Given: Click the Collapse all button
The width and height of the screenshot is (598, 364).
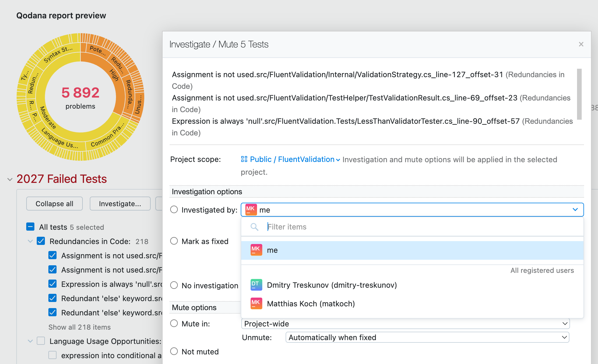Looking at the screenshot, I should coord(54,204).
